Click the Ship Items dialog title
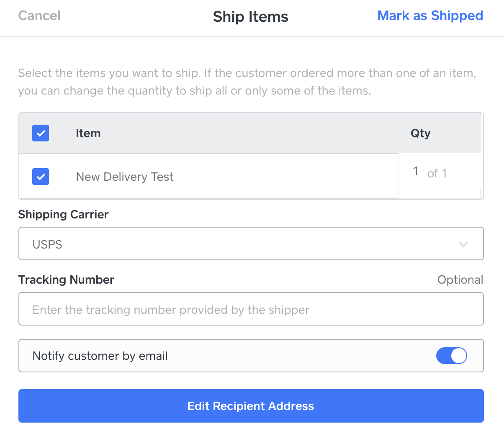The height and width of the screenshot is (441, 504). 250,17
